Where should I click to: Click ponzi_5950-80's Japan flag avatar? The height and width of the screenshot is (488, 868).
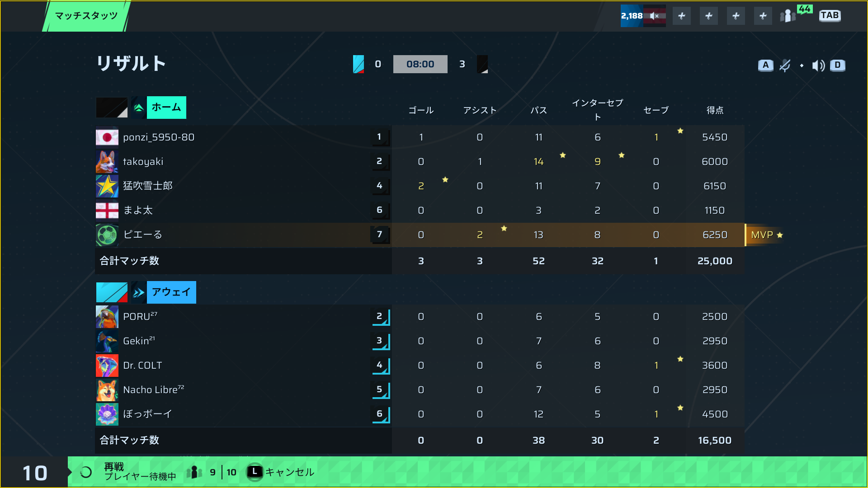107,137
